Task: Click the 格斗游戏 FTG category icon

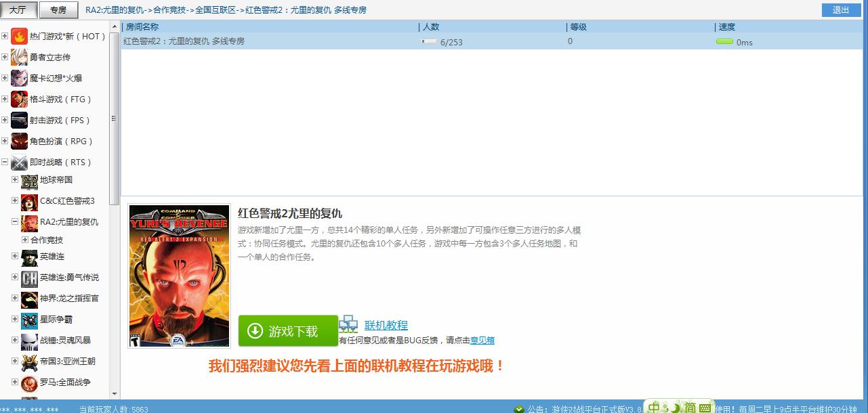Action: click(x=20, y=100)
